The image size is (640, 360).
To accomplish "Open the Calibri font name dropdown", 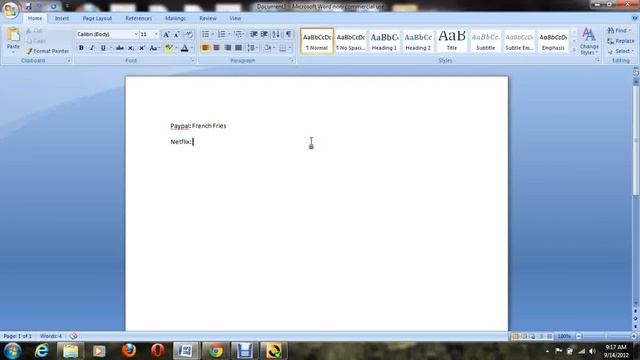I will tap(136, 34).
